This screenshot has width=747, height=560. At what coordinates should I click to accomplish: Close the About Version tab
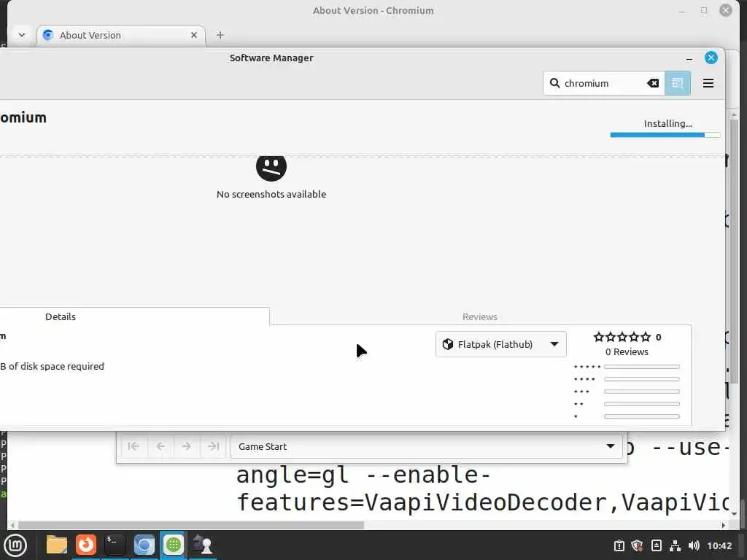point(194,35)
